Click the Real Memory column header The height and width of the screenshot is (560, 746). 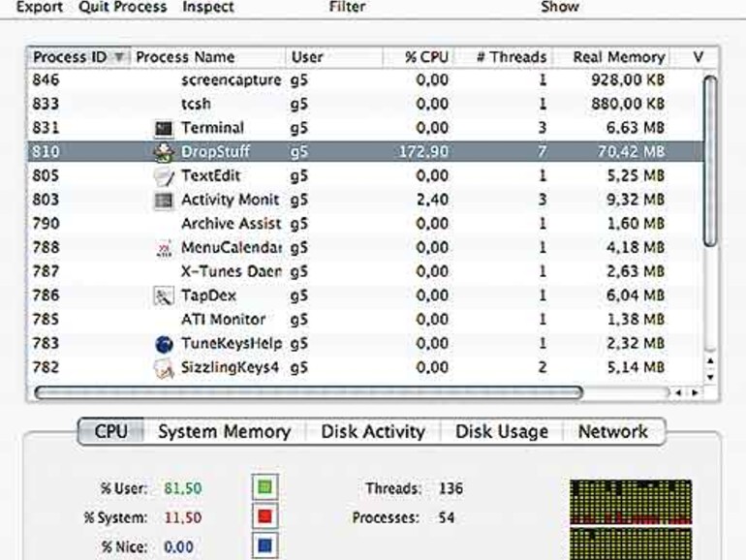(x=618, y=57)
